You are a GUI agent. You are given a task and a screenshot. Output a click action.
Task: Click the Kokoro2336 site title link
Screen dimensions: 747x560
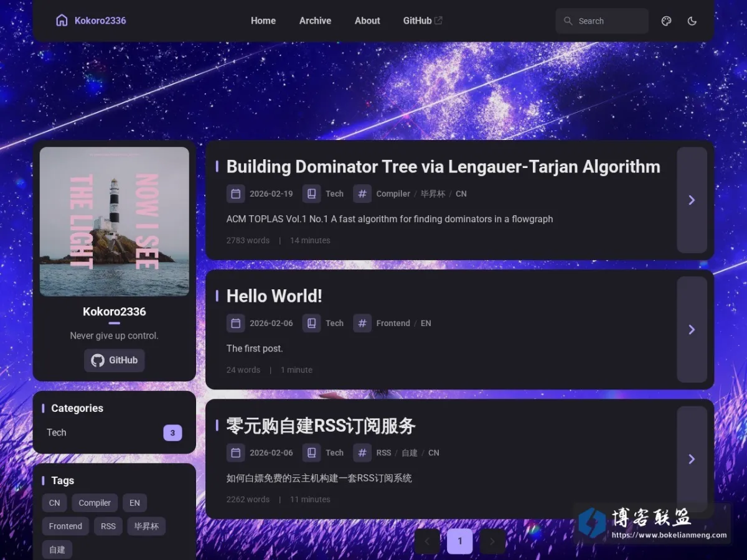coord(100,21)
